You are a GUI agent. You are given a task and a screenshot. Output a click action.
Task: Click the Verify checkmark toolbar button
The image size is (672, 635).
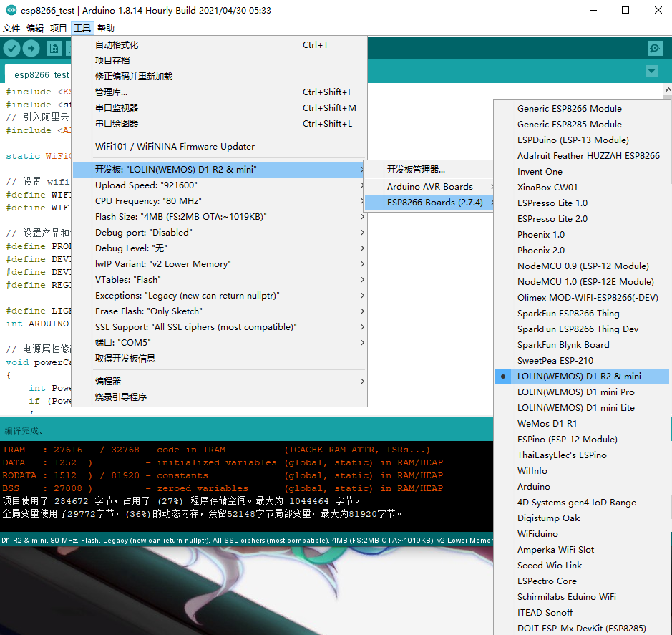click(x=12, y=49)
